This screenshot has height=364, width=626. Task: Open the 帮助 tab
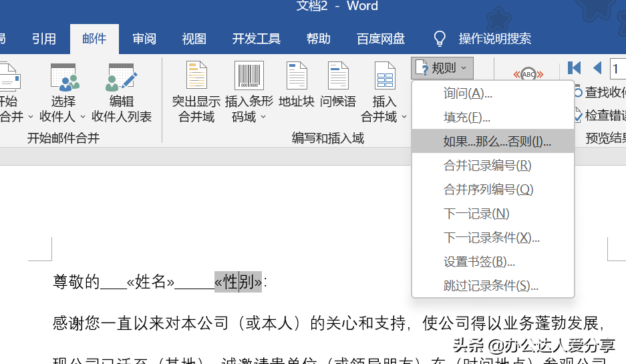pos(319,39)
